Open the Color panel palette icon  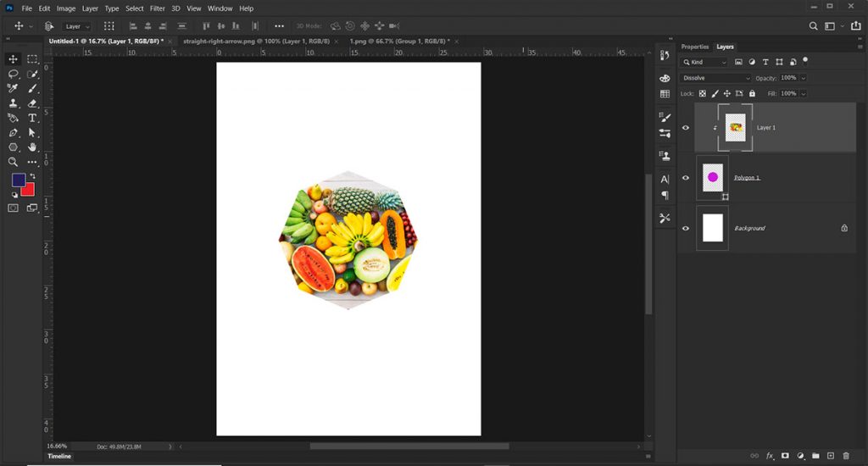click(x=665, y=79)
